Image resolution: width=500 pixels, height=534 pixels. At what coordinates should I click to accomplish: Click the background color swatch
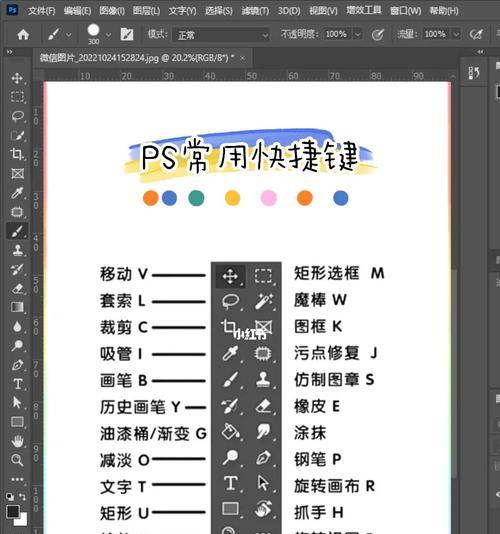click(21, 520)
